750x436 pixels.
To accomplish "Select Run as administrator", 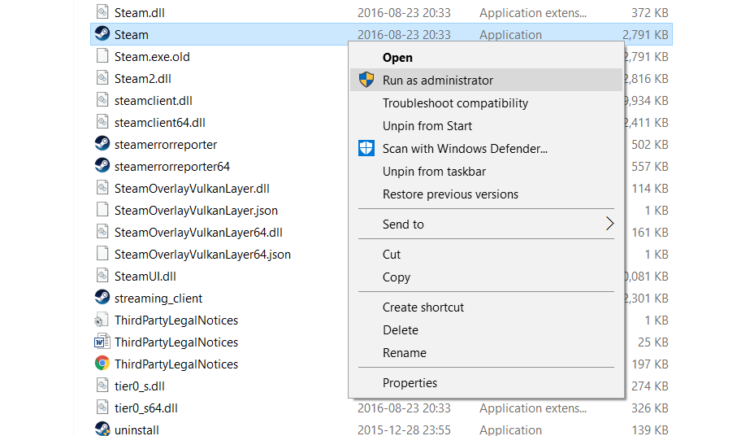I will pos(486,80).
